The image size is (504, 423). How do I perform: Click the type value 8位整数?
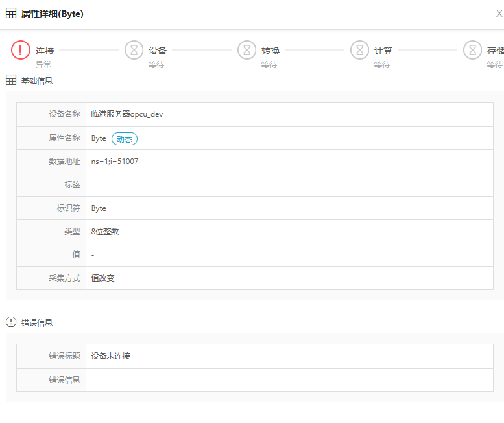pos(105,232)
